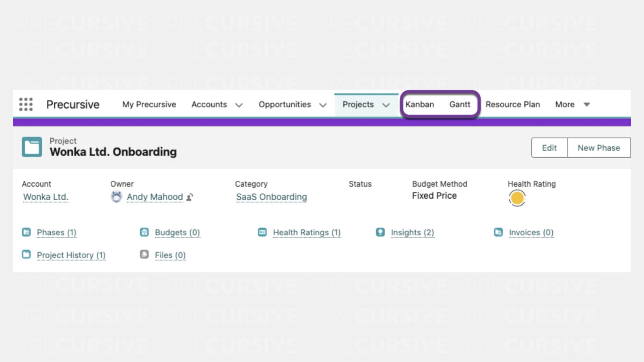Click the Health Rating field label

click(x=532, y=184)
